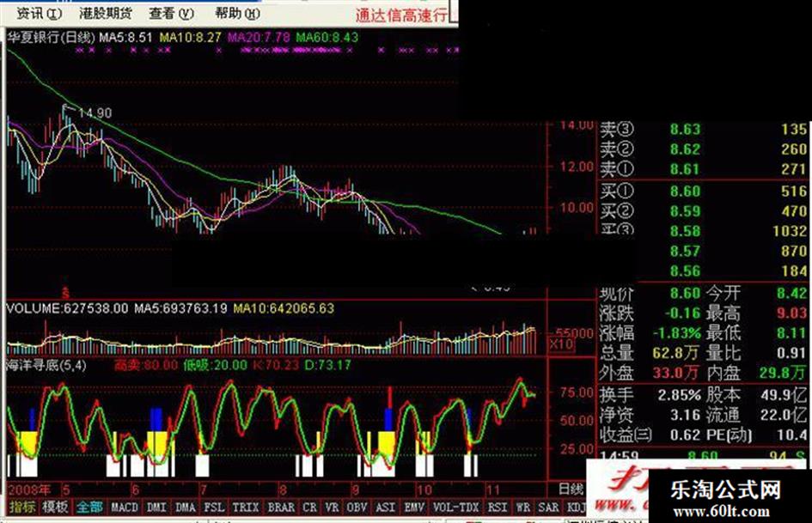This screenshot has width=812, height=523.
Task: Click the MA5:8.51 label
Action: (125, 37)
